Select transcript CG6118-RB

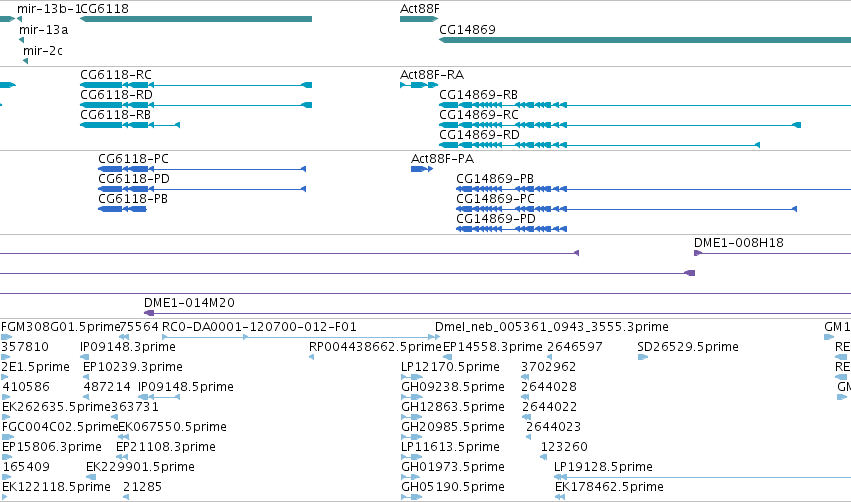pos(130,125)
